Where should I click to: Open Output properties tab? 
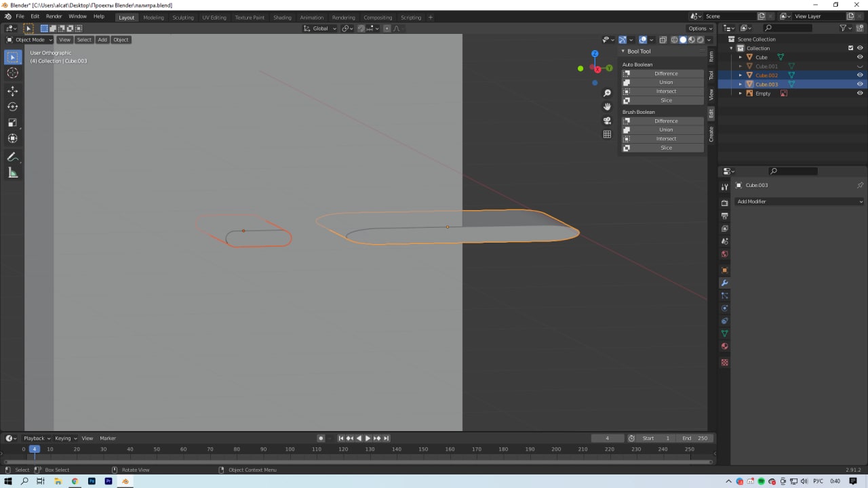pos(724,216)
